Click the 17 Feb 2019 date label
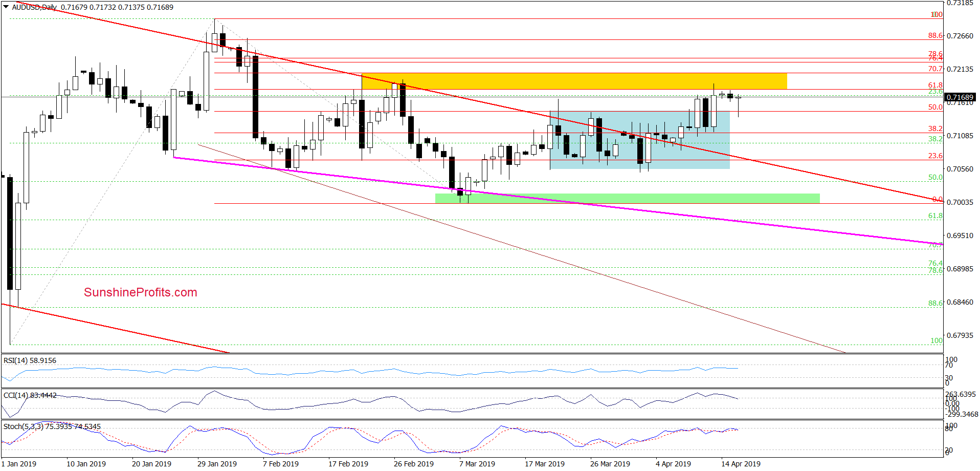 click(x=348, y=464)
